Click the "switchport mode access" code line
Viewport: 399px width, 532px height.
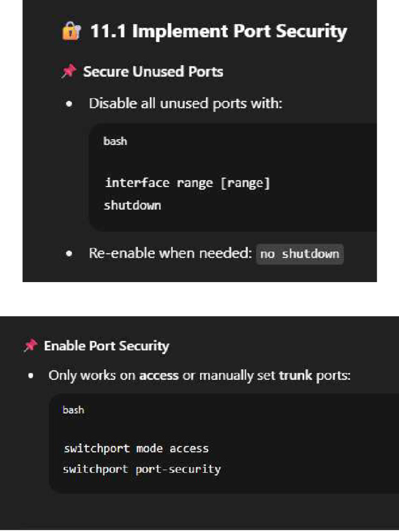136,448
